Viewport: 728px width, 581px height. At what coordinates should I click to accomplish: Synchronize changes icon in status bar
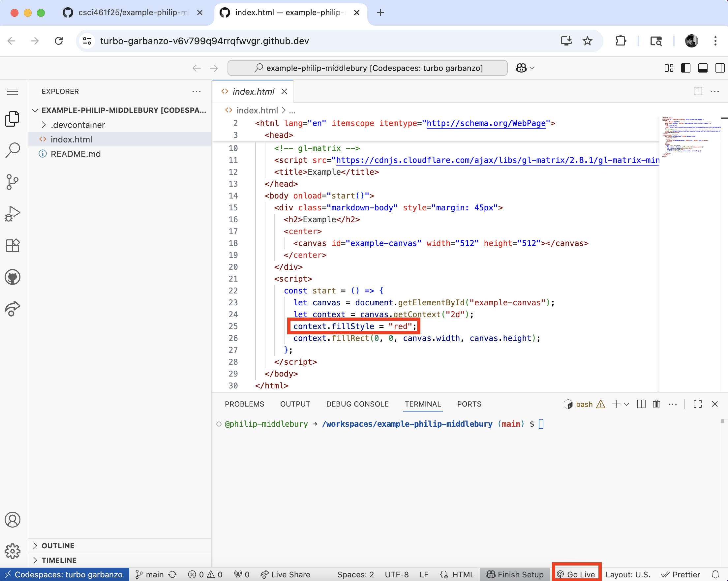[x=172, y=574]
